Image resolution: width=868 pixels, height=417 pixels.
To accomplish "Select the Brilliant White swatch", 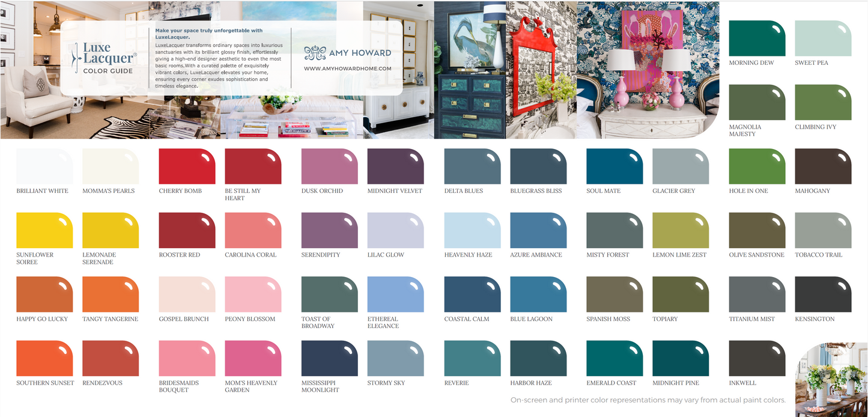I will pyautogui.click(x=44, y=166).
